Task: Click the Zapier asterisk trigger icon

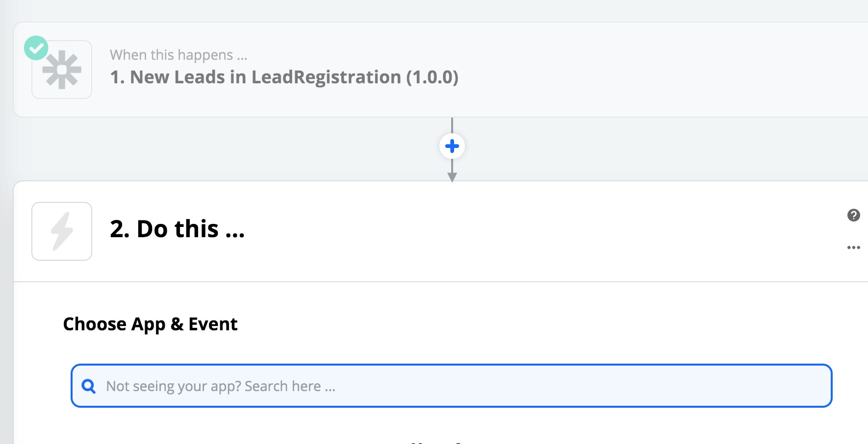Action: [x=62, y=71]
